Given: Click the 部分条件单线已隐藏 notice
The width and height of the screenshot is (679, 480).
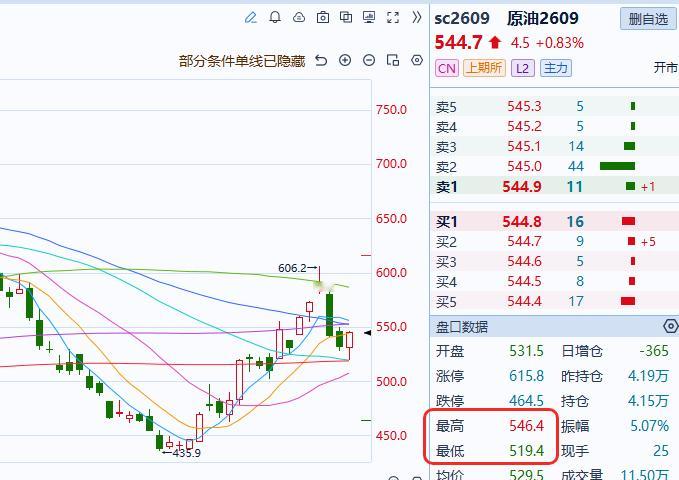Looking at the screenshot, I should (x=242, y=61).
